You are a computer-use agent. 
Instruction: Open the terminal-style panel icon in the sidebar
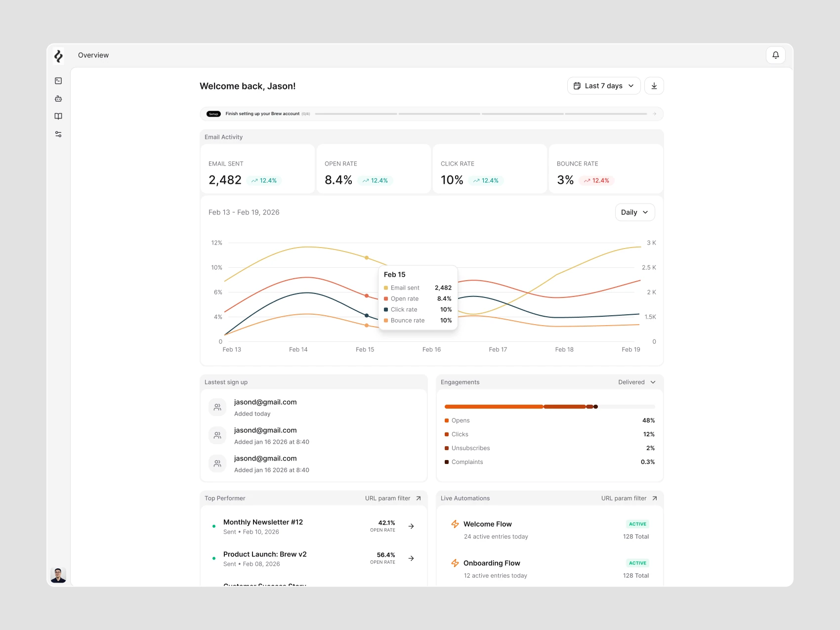58,81
